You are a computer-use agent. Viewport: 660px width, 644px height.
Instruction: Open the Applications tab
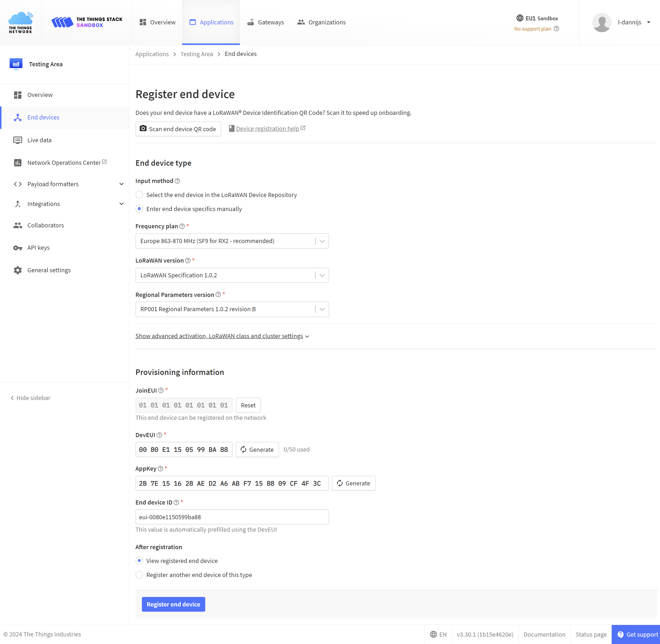tap(211, 22)
